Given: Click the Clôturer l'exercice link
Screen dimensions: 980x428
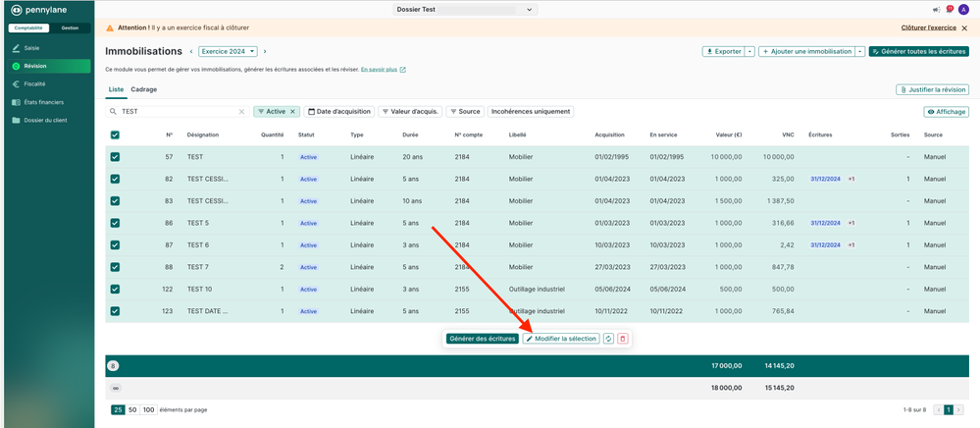Looking at the screenshot, I should (x=928, y=28).
